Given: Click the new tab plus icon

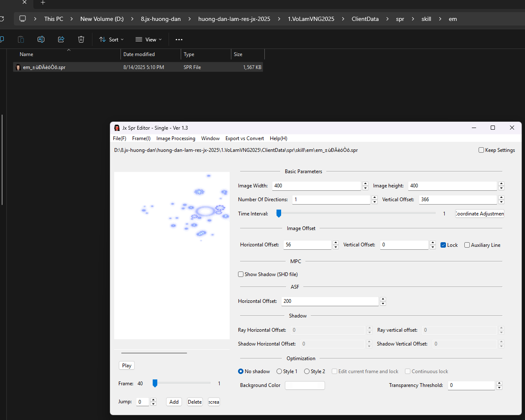Looking at the screenshot, I should pos(43,3).
